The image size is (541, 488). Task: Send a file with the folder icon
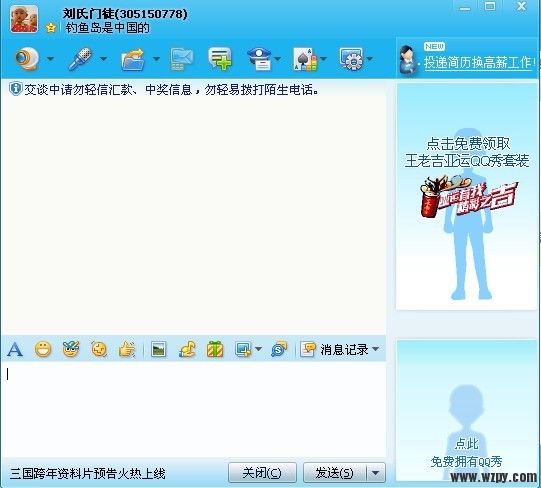(x=133, y=59)
